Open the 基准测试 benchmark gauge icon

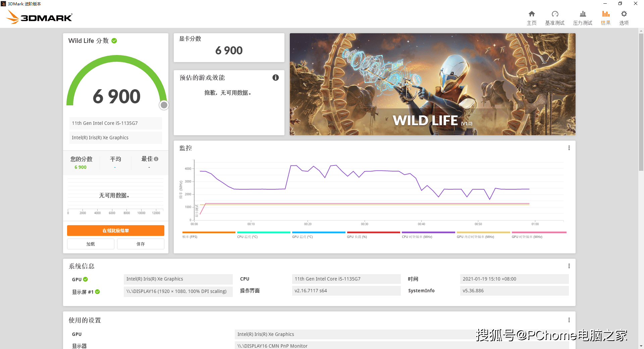tap(555, 14)
